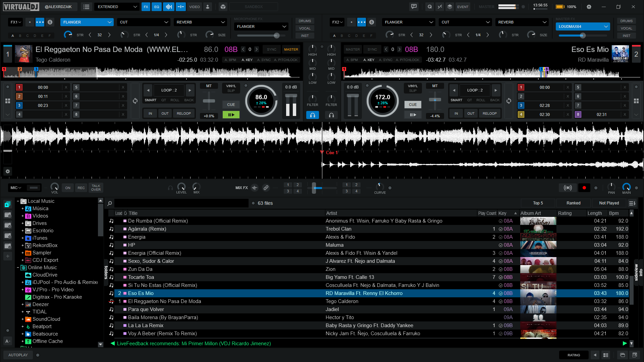Open microphone FX FLANGER dropdown
The height and width of the screenshot is (362, 644).
pos(261,26)
